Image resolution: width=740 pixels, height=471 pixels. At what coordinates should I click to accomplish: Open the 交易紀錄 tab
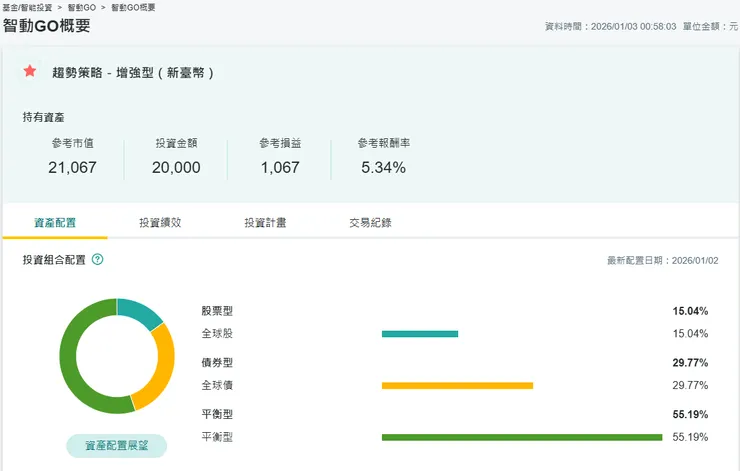(370, 223)
